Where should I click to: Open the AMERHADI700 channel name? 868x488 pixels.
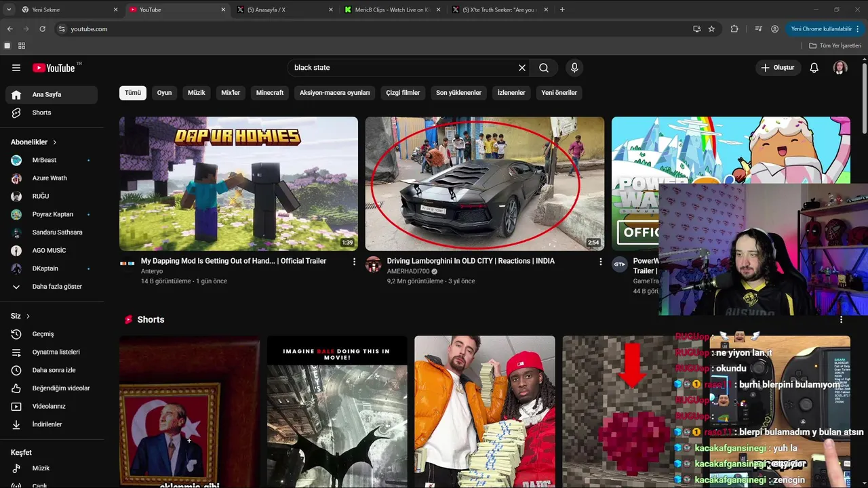[x=408, y=271]
